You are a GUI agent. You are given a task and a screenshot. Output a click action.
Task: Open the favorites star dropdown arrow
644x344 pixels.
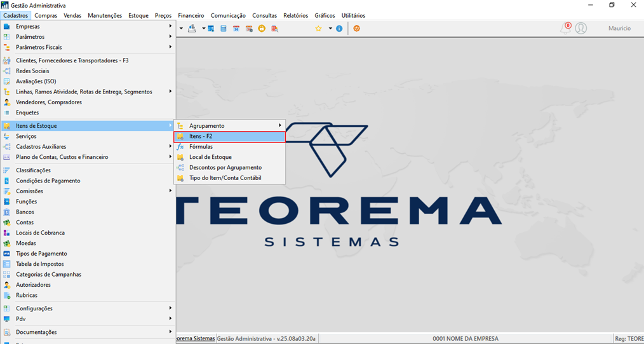[330, 29]
